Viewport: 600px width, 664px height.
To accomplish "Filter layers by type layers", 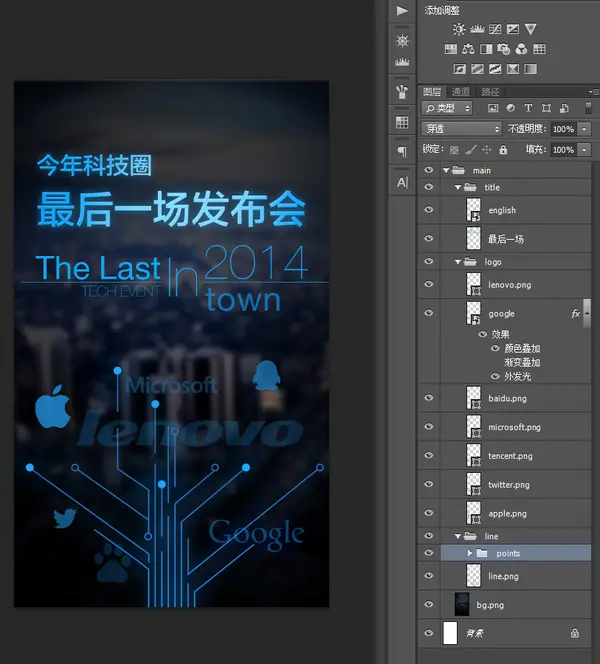I will coord(528,108).
